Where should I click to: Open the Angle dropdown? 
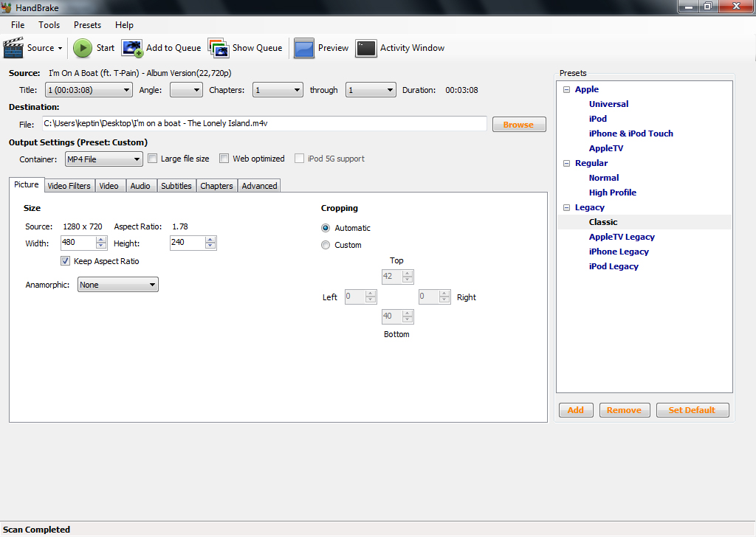pyautogui.click(x=186, y=90)
